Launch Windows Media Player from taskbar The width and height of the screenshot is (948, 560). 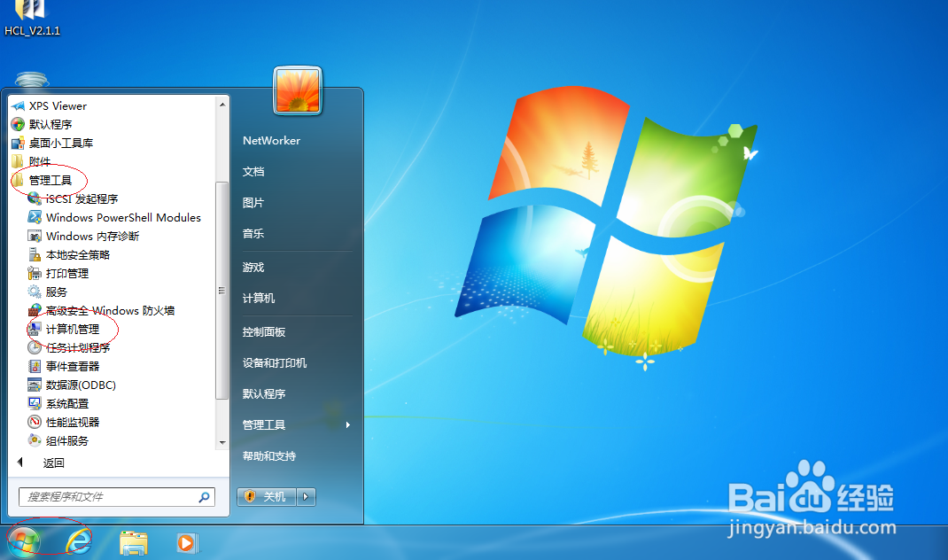pyautogui.click(x=187, y=543)
